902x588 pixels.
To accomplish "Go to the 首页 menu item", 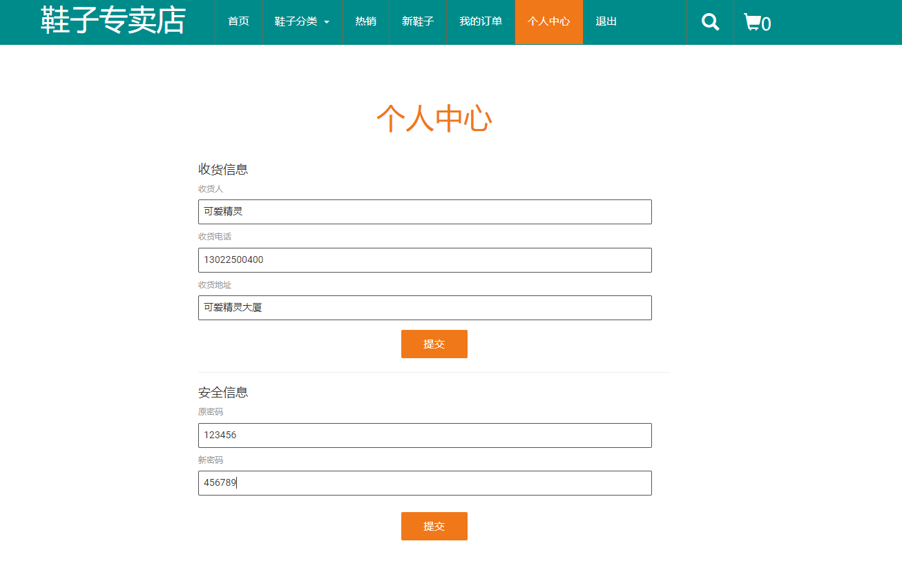I will point(238,21).
